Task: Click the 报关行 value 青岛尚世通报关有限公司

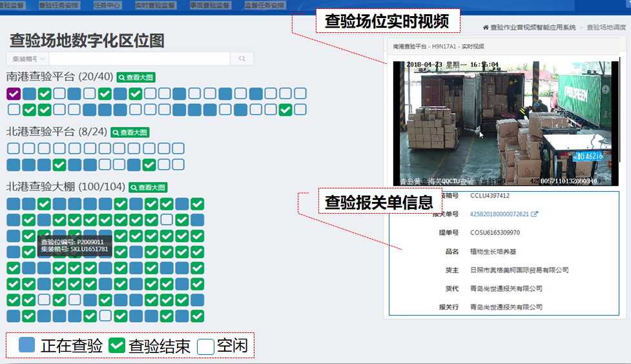Action: click(x=506, y=307)
